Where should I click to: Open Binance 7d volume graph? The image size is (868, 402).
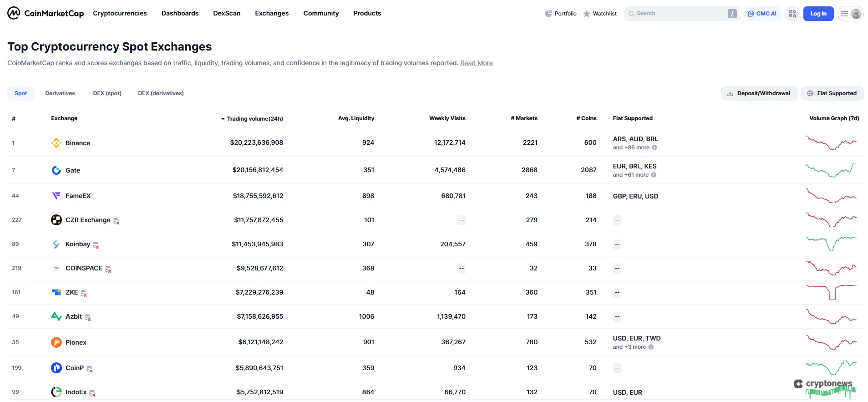coord(831,143)
